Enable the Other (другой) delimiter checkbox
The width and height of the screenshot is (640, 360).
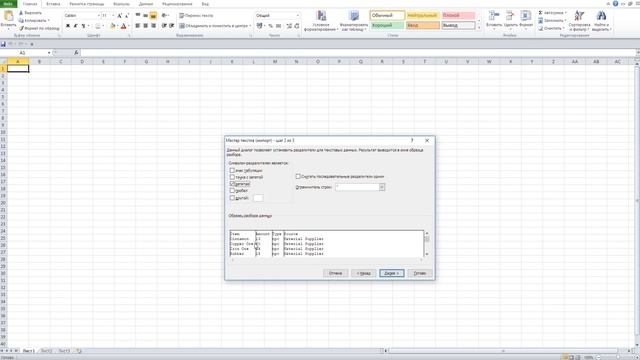coord(232,198)
